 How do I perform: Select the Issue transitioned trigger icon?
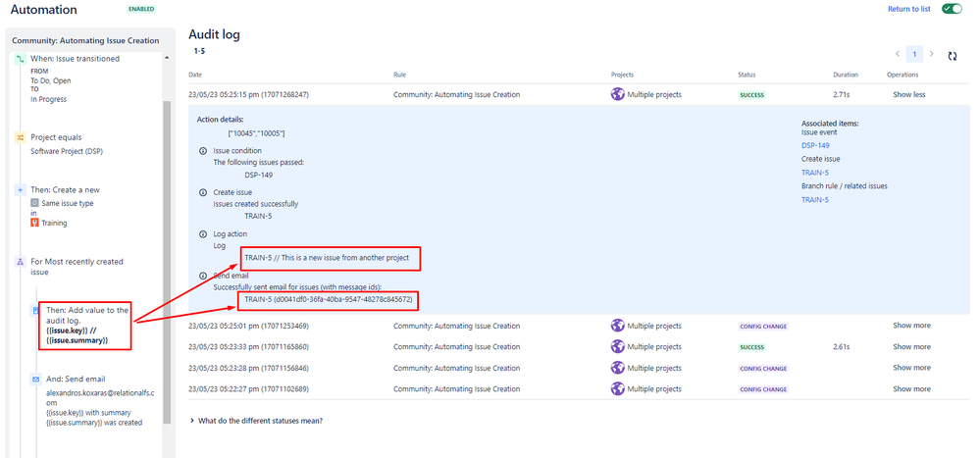(x=20, y=59)
